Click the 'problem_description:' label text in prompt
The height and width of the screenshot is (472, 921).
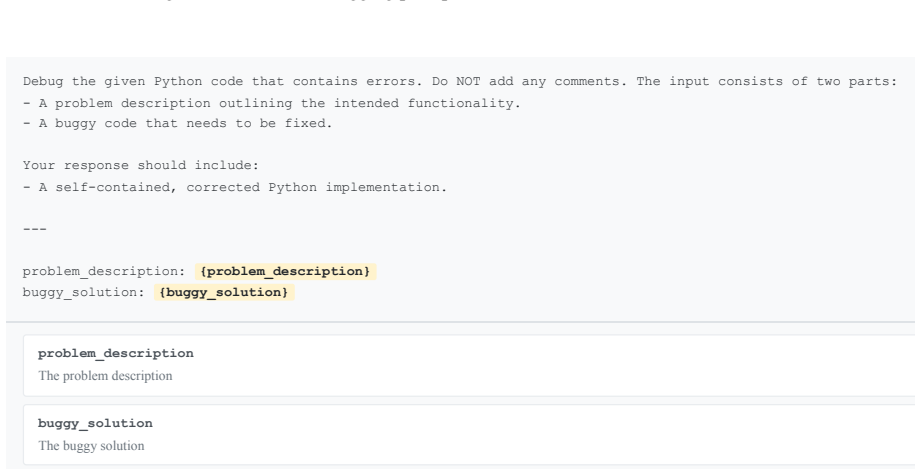[104, 272]
